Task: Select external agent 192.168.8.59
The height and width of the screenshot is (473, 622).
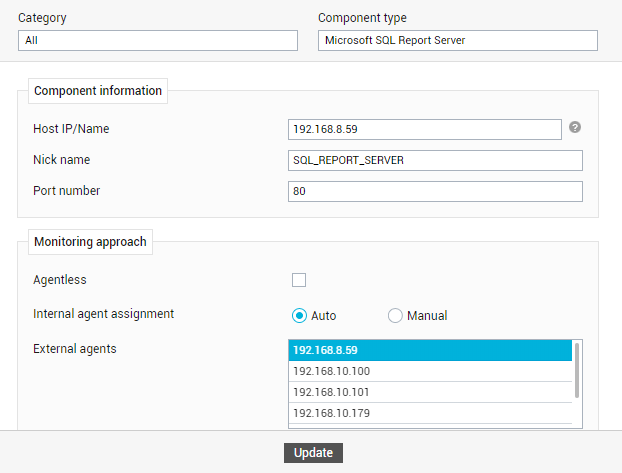Action: tap(430, 350)
